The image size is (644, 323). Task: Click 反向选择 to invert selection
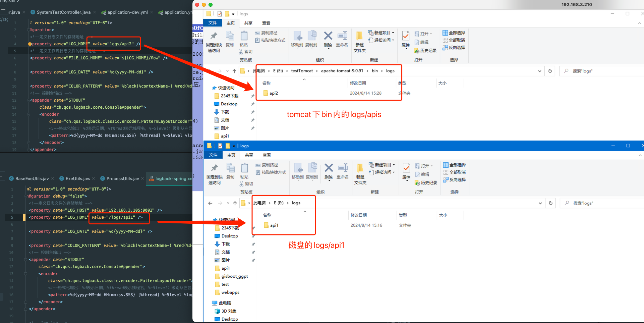click(x=455, y=47)
